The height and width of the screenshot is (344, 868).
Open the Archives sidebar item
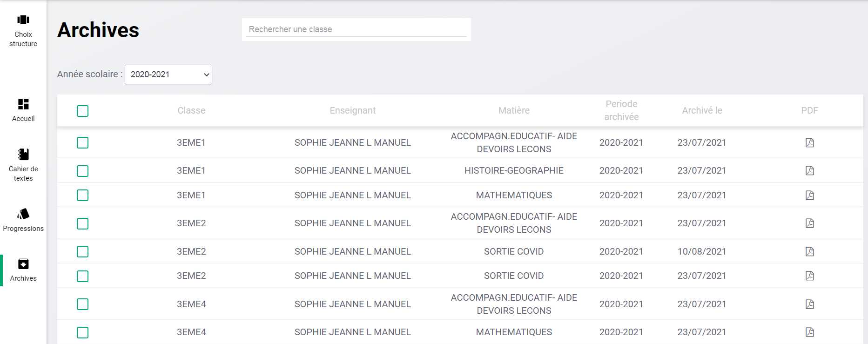pos(23,270)
